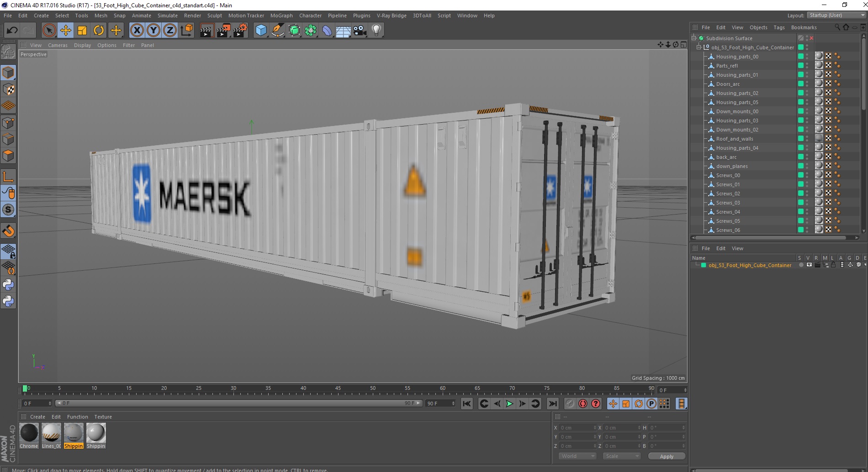This screenshot has height=472, width=868.
Task: Click the Apply coordinates button
Action: [667, 456]
